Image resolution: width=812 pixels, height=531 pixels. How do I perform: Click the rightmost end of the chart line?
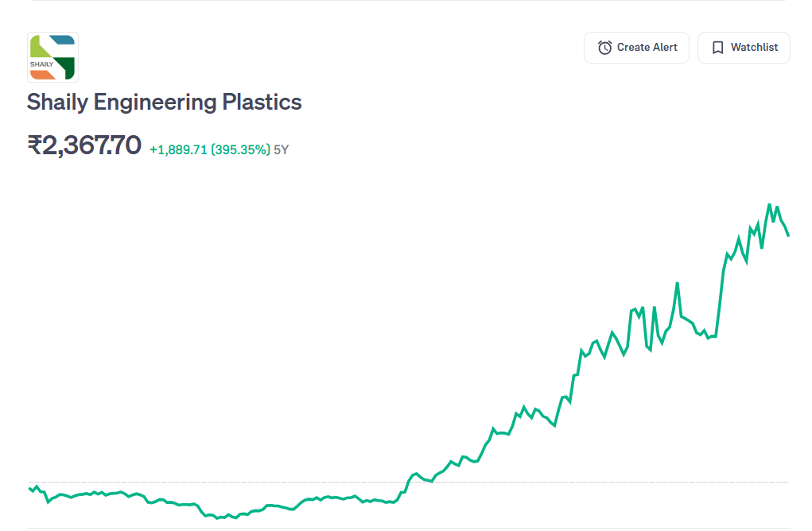(788, 234)
